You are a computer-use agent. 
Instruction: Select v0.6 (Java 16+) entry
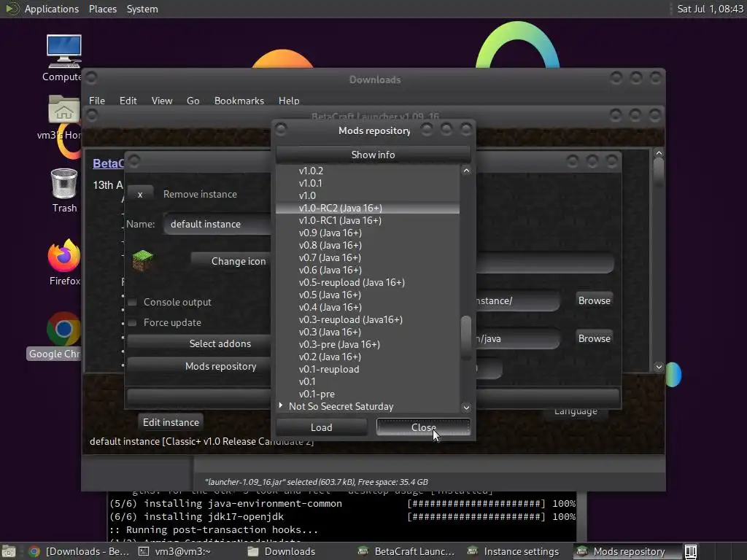coord(368,270)
